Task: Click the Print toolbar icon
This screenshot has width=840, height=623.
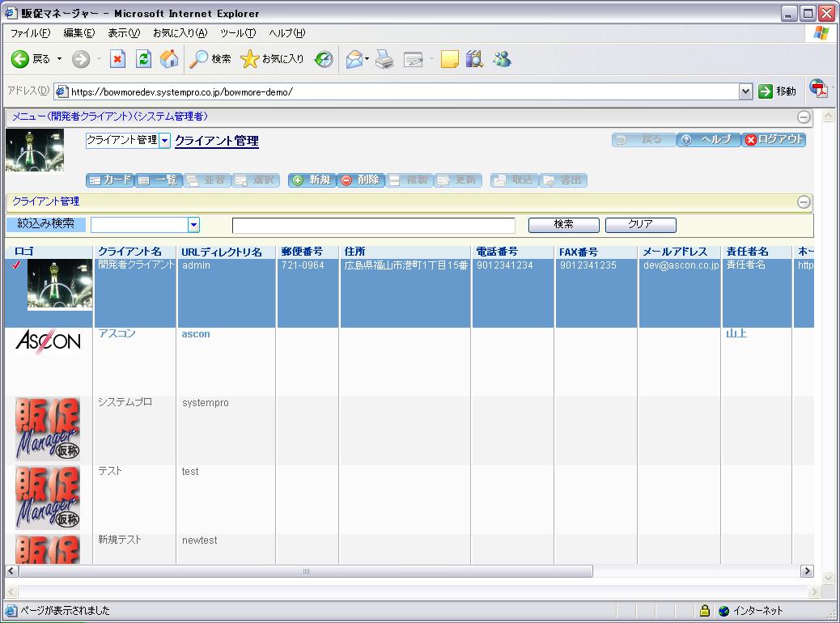Action: click(x=384, y=59)
